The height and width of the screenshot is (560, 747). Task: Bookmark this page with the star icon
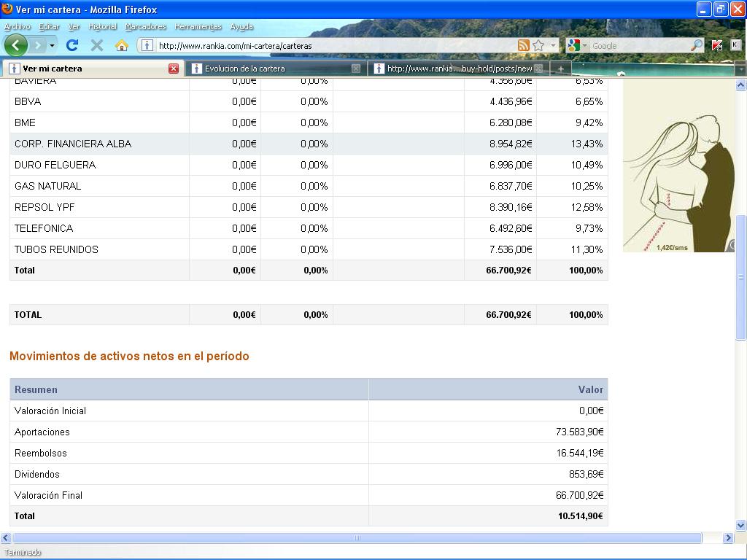click(538, 45)
